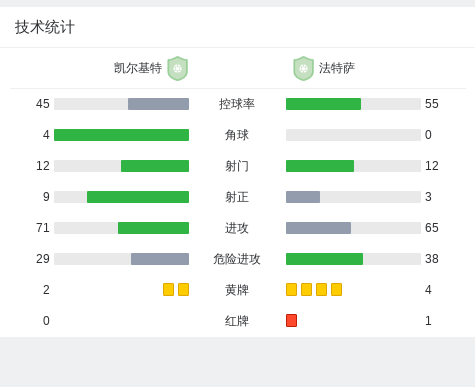This screenshot has width=475, height=387.
Task: Click 法特萨's first yellow card icon
Action: [291, 290]
